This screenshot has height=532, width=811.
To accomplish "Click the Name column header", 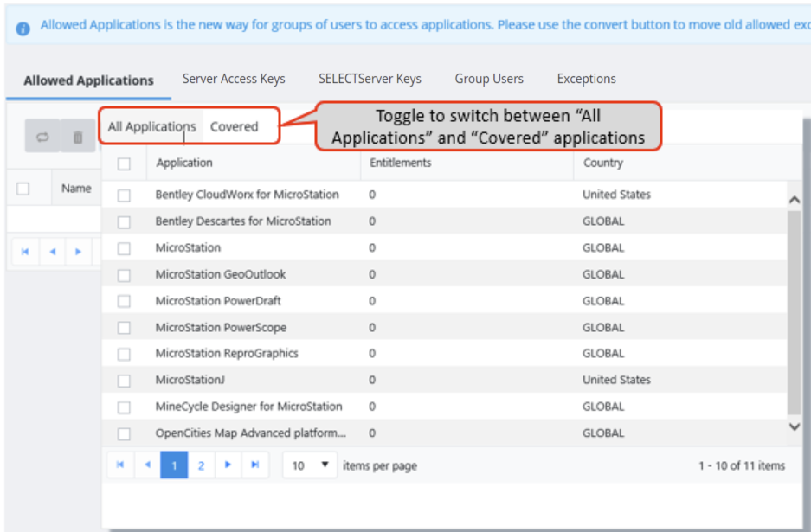I will (x=76, y=189).
